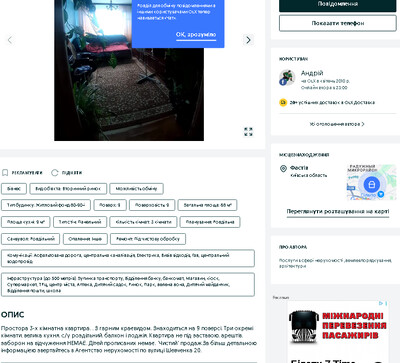400x363 pixels.
Task: Click the Опалення tag
Action: [85, 239]
